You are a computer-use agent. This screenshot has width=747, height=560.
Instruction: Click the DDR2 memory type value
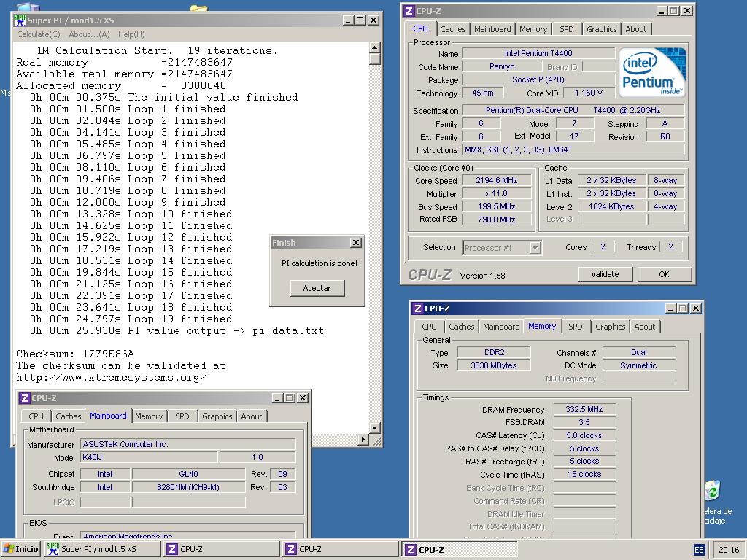[494, 352]
